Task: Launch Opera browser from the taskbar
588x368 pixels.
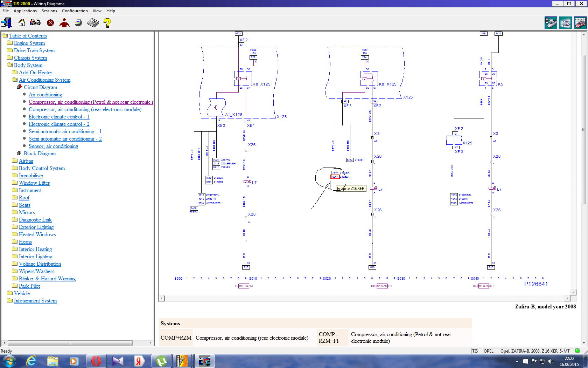Action: click(x=96, y=361)
